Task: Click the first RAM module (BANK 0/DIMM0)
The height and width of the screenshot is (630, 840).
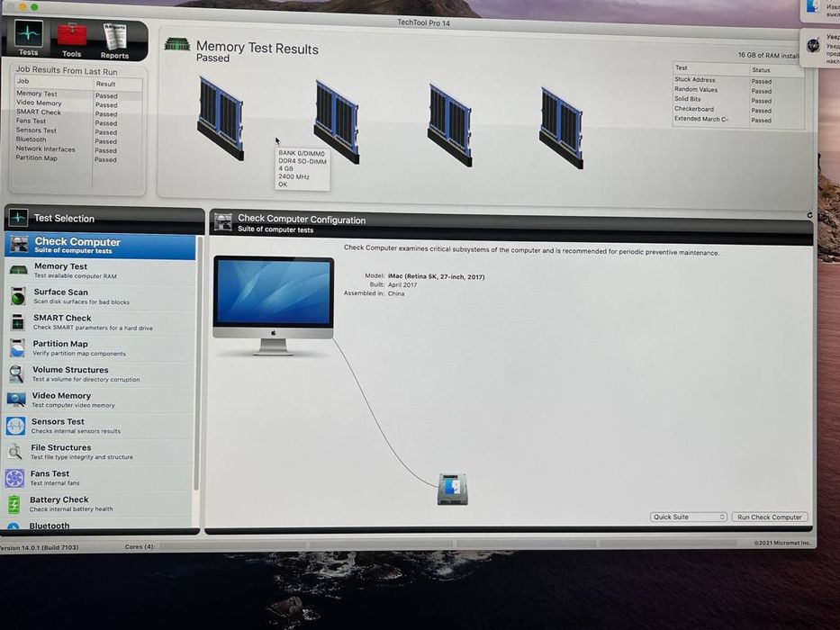Action: [x=221, y=119]
